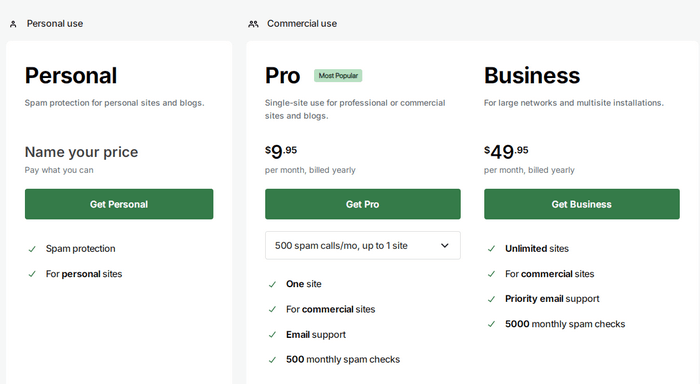Image resolution: width=700 pixels, height=384 pixels.
Task: Click the 'For personal sites' feature text
Action: pos(84,274)
